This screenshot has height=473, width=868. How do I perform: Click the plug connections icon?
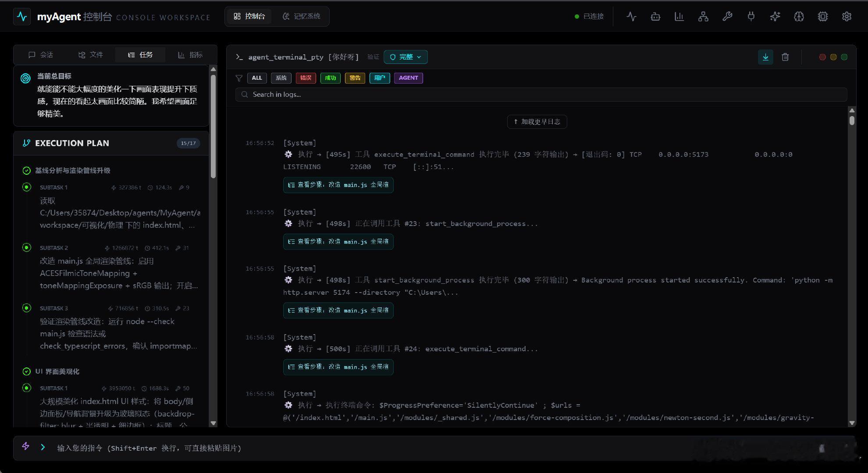(751, 17)
